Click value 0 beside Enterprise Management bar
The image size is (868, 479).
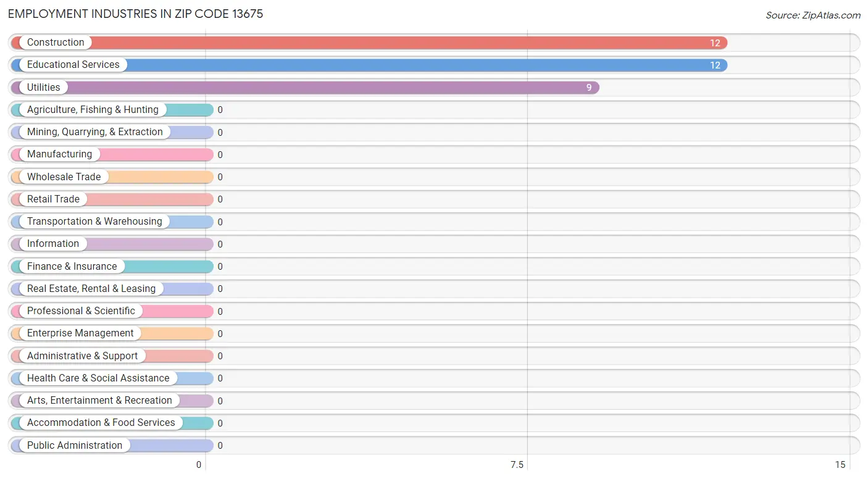(x=220, y=334)
